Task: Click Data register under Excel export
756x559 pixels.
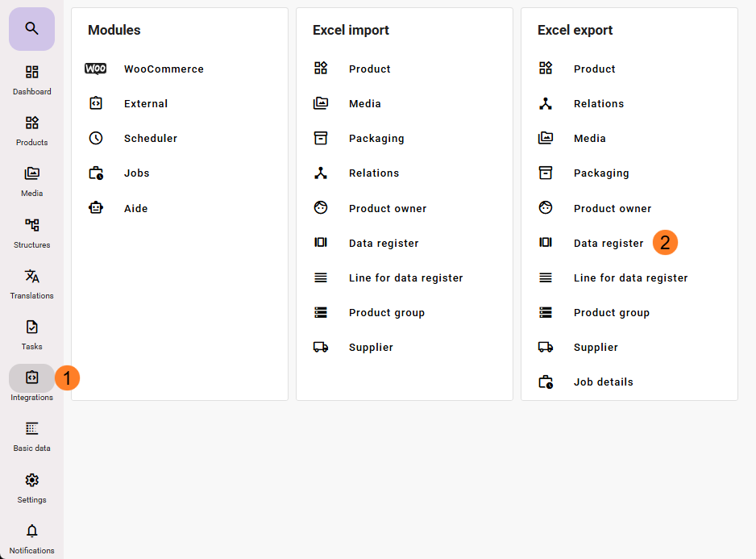Action: [x=608, y=244]
